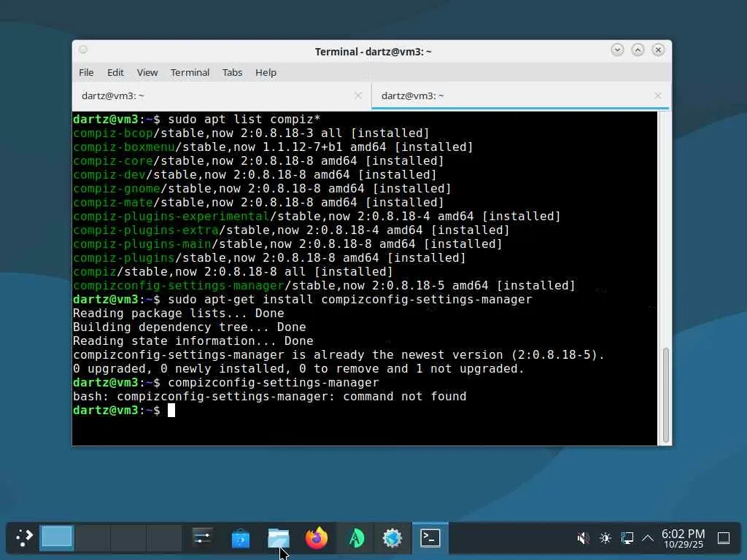Close the second terminal tab
This screenshot has width=747, height=560.
pyautogui.click(x=658, y=96)
